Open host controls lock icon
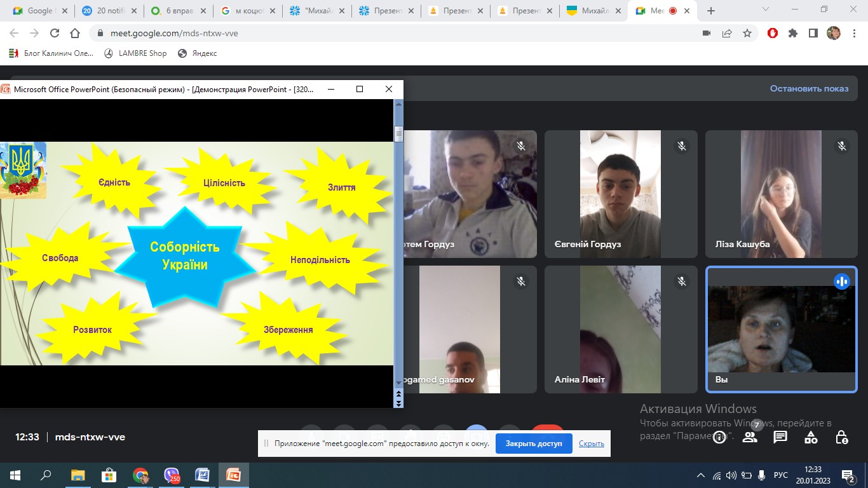This screenshot has height=488, width=868. pyautogui.click(x=842, y=437)
